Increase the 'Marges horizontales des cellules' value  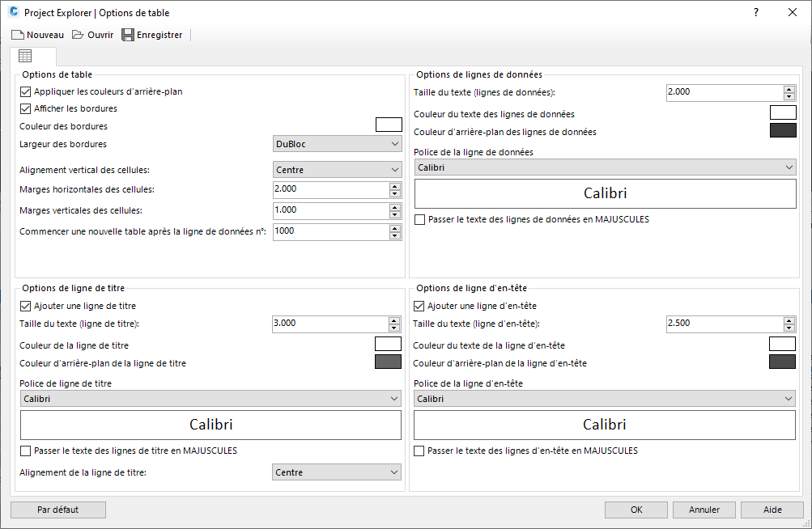click(395, 186)
